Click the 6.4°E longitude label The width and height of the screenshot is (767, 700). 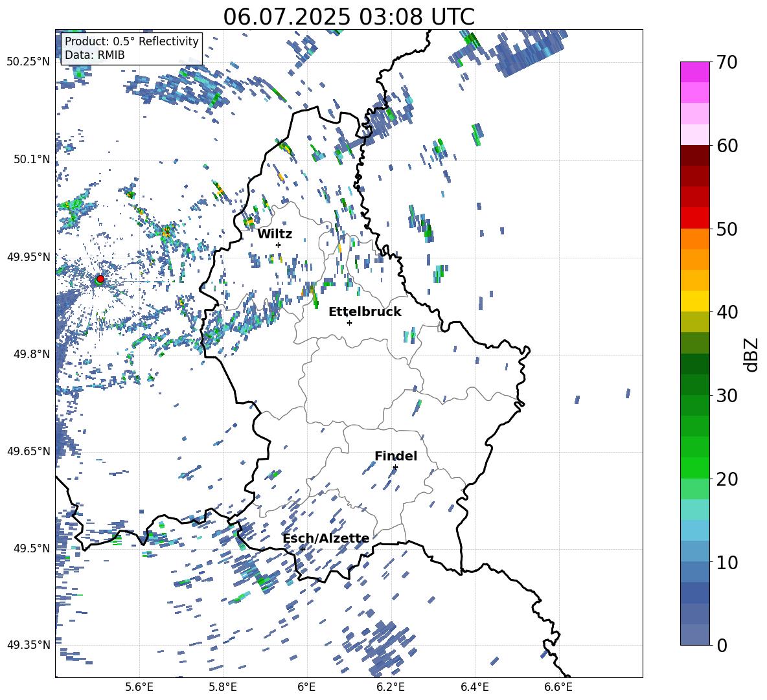pyautogui.click(x=474, y=687)
